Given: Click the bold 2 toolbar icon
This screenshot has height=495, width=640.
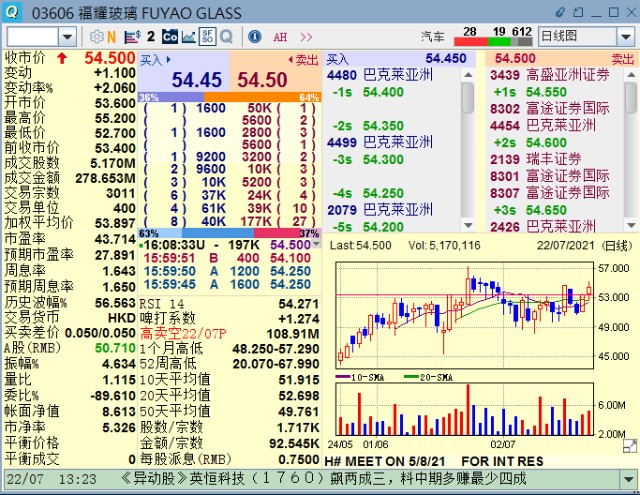Looking at the screenshot, I should coord(151,37).
